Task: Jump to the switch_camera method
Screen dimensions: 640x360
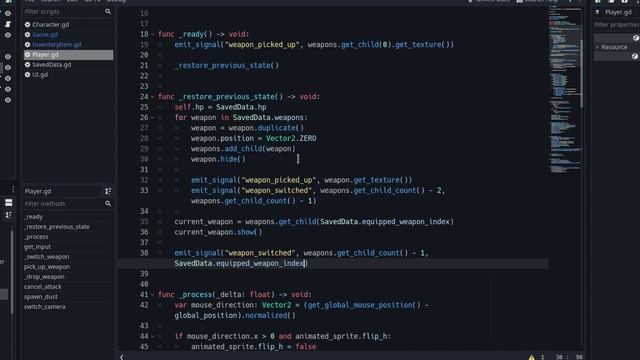Action: click(44, 307)
